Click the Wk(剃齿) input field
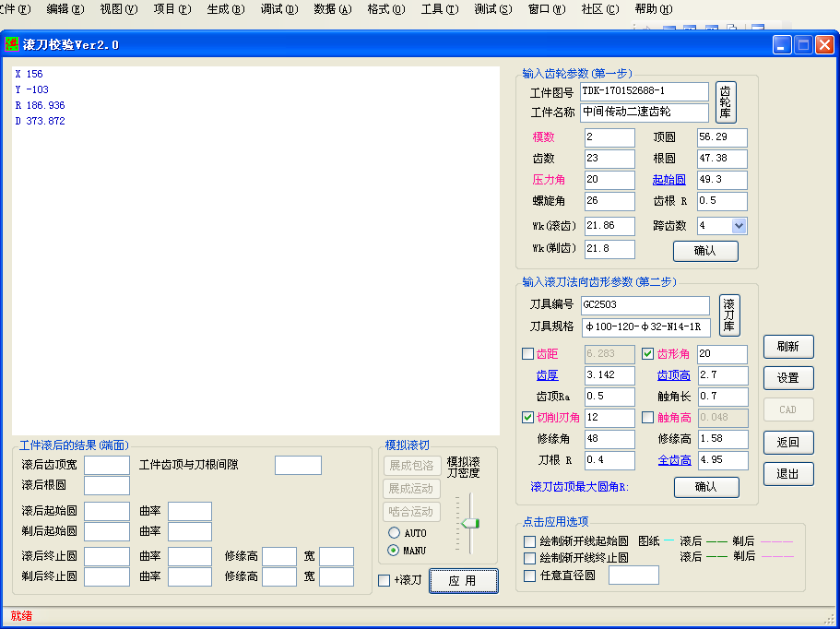Screen dimensions: 840x629 click(609, 249)
